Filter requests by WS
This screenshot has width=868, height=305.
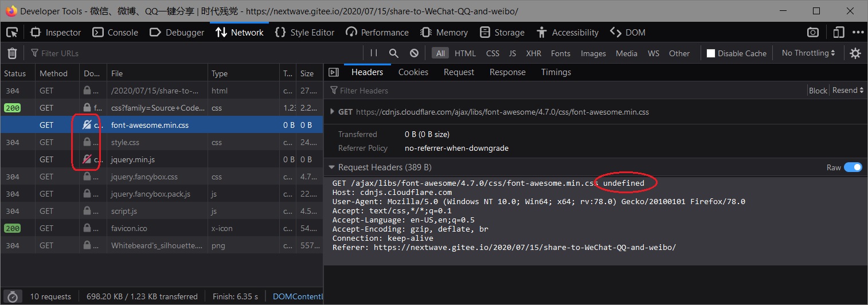click(654, 53)
